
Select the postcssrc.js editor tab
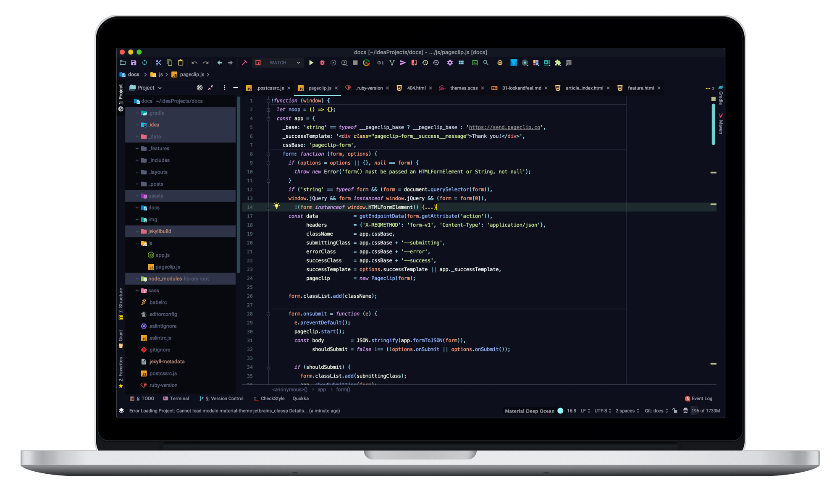coord(270,88)
